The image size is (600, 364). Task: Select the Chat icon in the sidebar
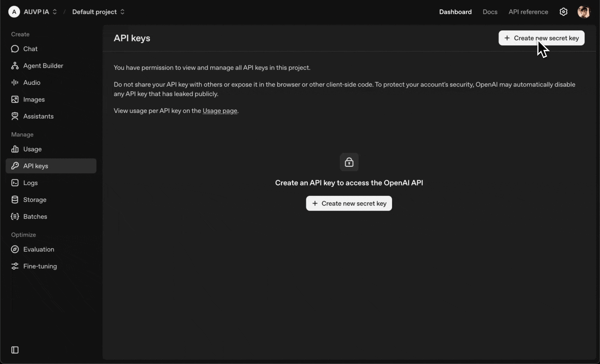point(15,49)
